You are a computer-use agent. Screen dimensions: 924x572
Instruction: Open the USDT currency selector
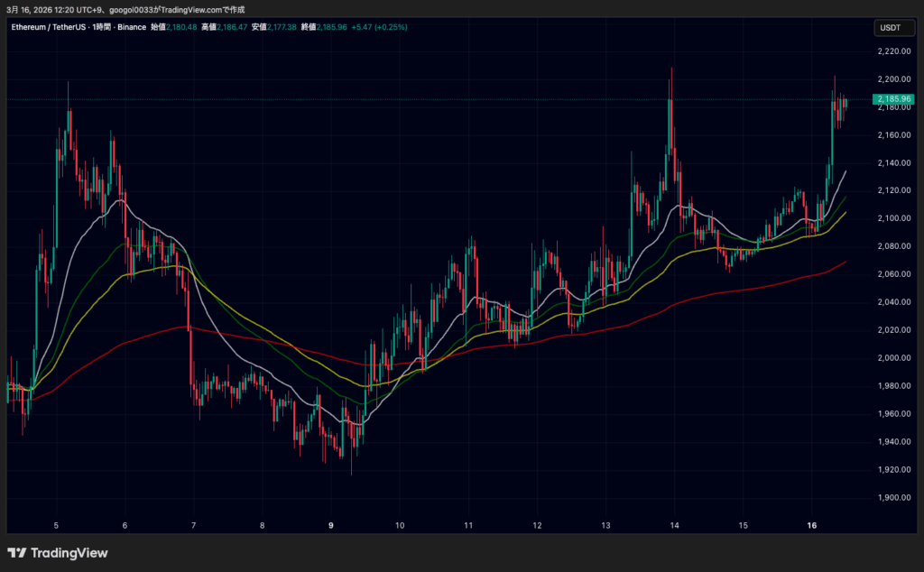coord(890,28)
